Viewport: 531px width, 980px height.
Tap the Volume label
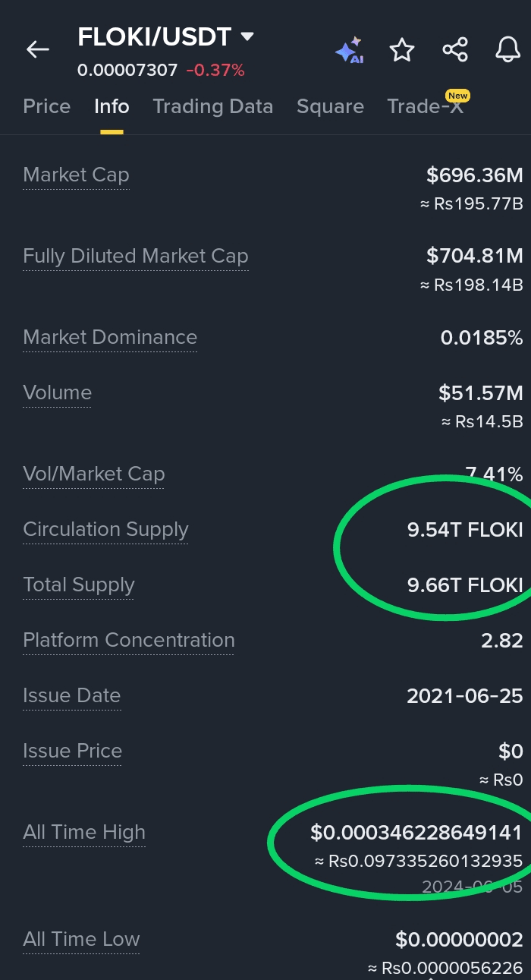pos(57,392)
